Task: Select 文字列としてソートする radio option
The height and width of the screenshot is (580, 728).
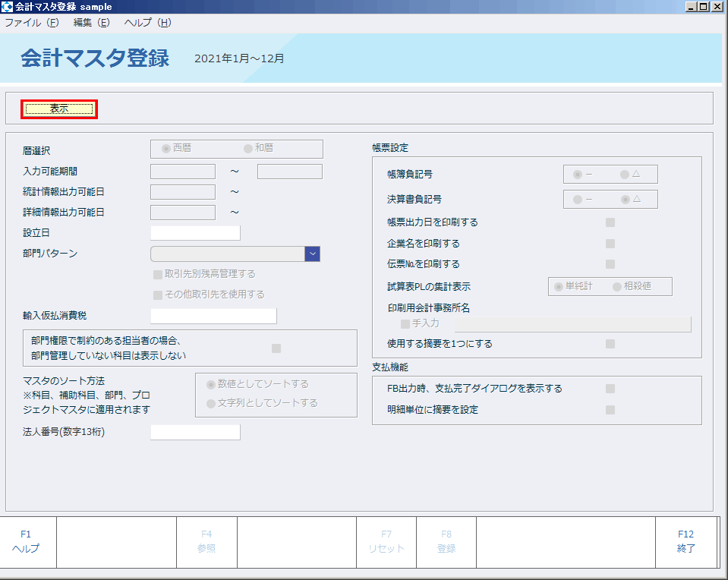Action: [211, 404]
